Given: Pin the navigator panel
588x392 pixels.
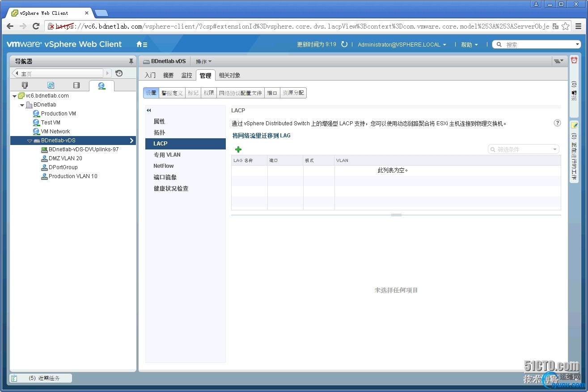Looking at the screenshot, I should pyautogui.click(x=131, y=61).
